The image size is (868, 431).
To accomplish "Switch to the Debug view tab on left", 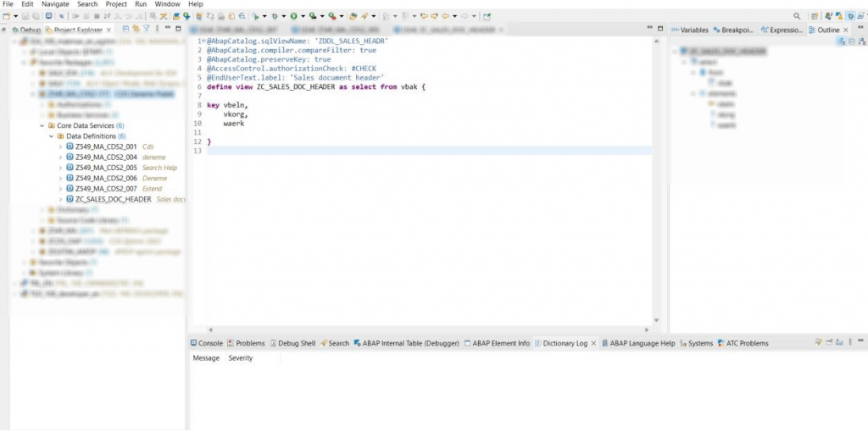I will [x=26, y=30].
